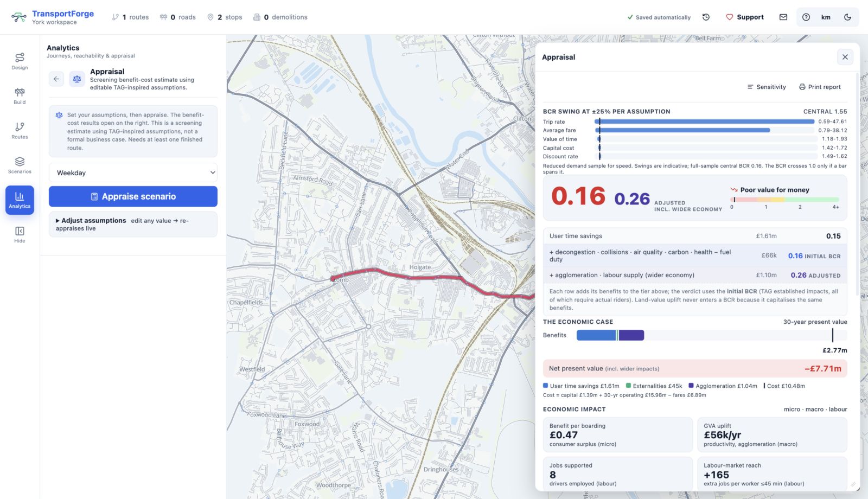Click the Net present value row
The height and width of the screenshot is (499, 868).
point(695,368)
